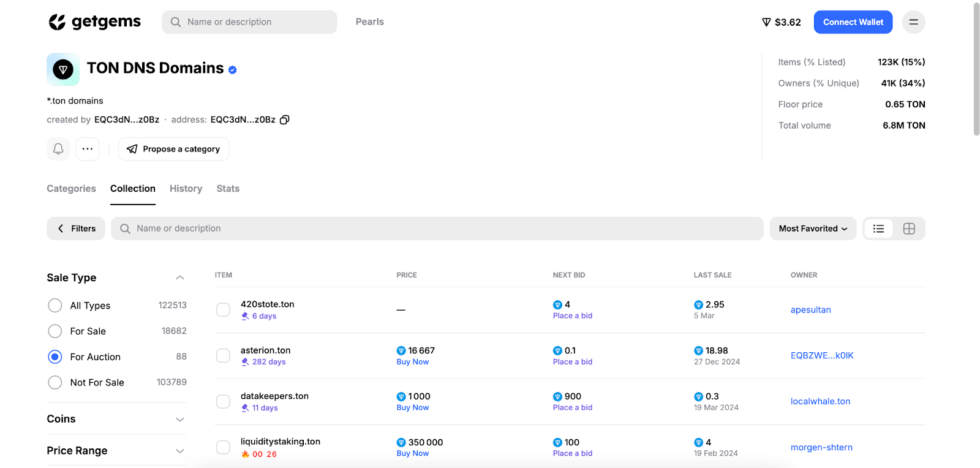
Task: Open owner localwhale.ton profile
Action: [x=821, y=402]
